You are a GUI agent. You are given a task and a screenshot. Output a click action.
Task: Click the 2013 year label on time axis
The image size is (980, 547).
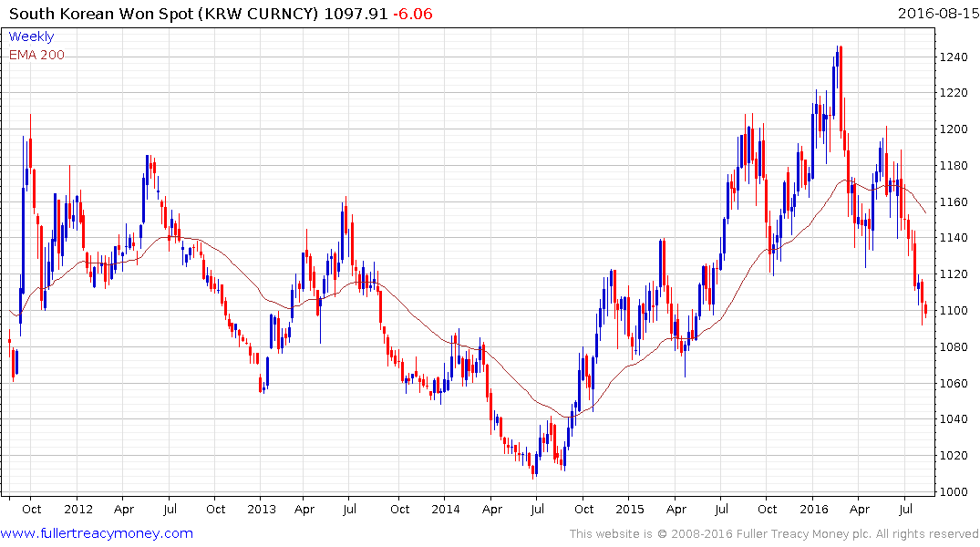tap(262, 509)
